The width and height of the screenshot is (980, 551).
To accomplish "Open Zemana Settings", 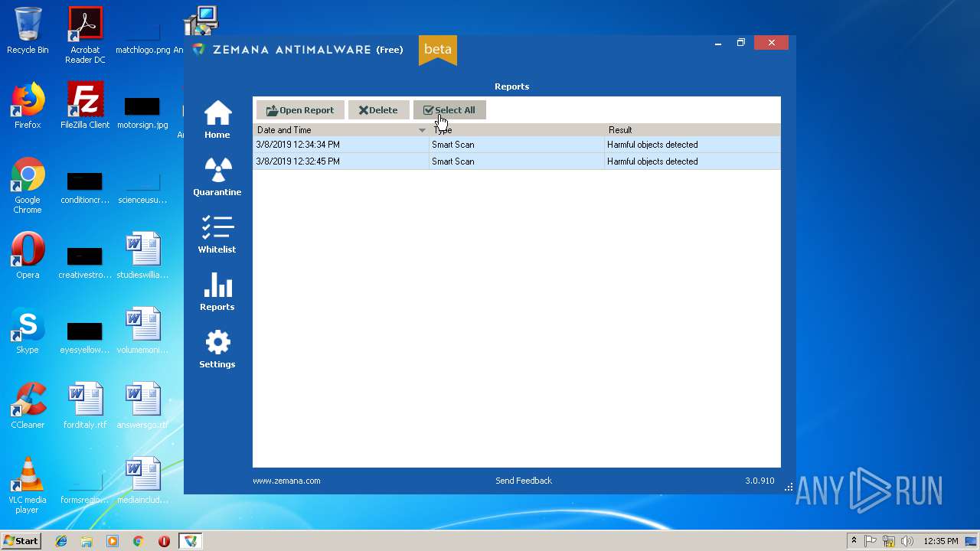I will coord(217,349).
